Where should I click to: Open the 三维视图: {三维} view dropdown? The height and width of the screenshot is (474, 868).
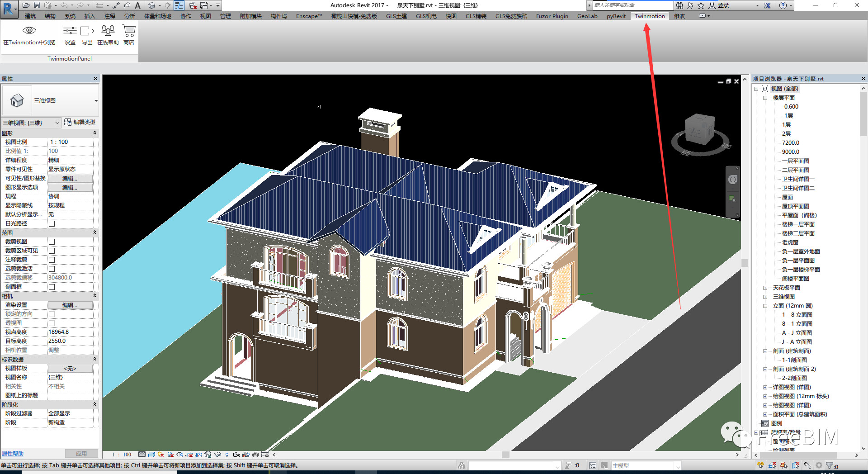point(31,123)
